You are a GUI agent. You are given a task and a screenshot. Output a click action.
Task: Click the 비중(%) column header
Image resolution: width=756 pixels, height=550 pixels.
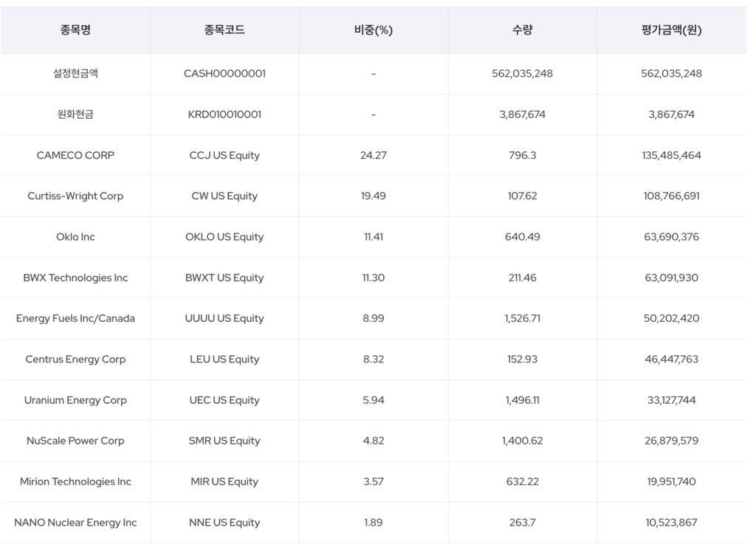(373, 30)
